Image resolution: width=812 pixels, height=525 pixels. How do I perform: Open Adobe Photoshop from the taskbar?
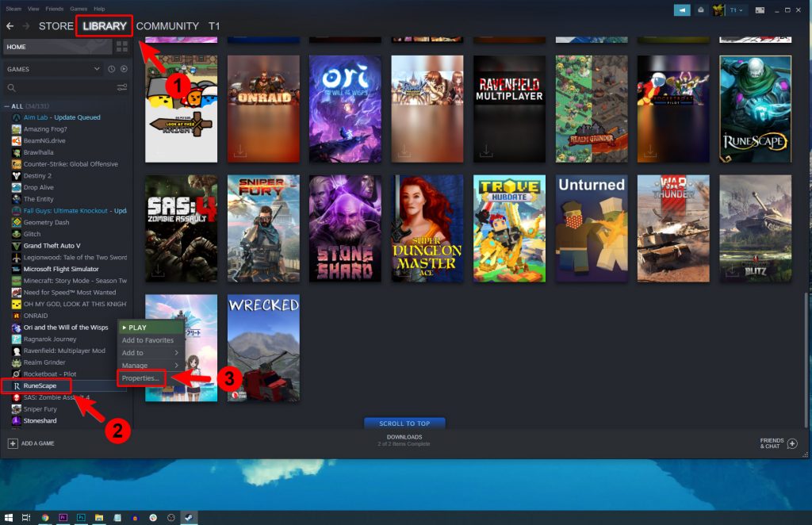[82, 517]
